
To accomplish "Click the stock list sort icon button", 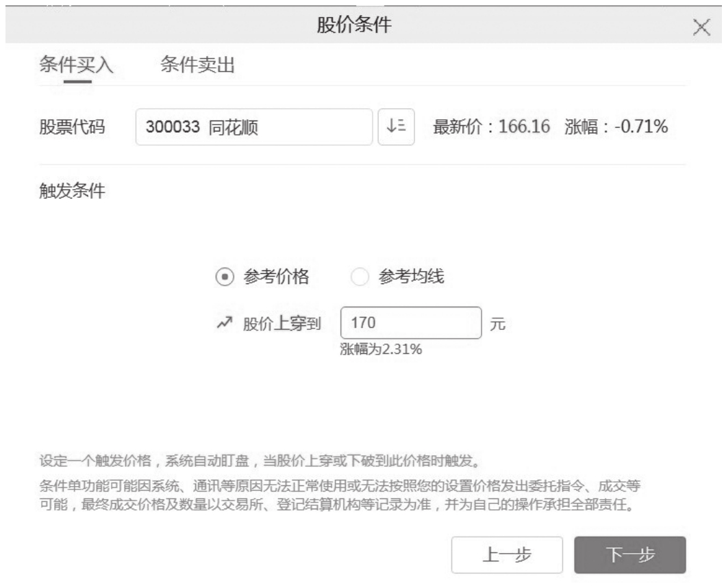I will [x=396, y=127].
